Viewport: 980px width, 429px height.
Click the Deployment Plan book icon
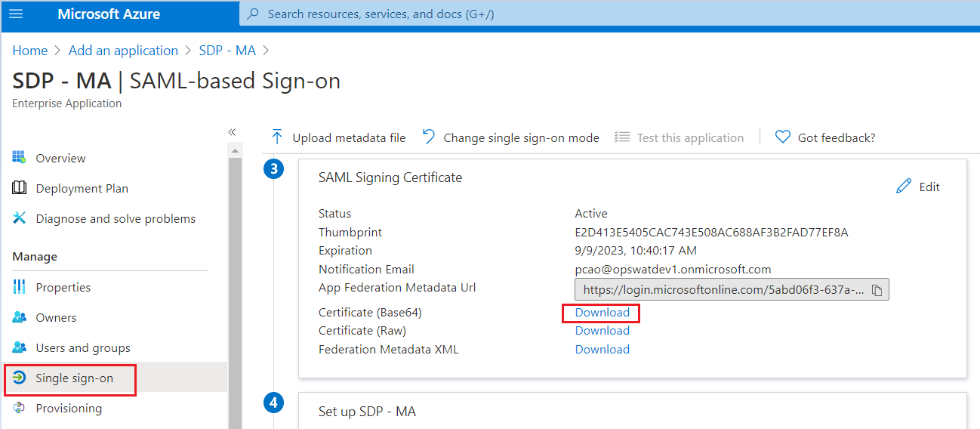(20, 188)
